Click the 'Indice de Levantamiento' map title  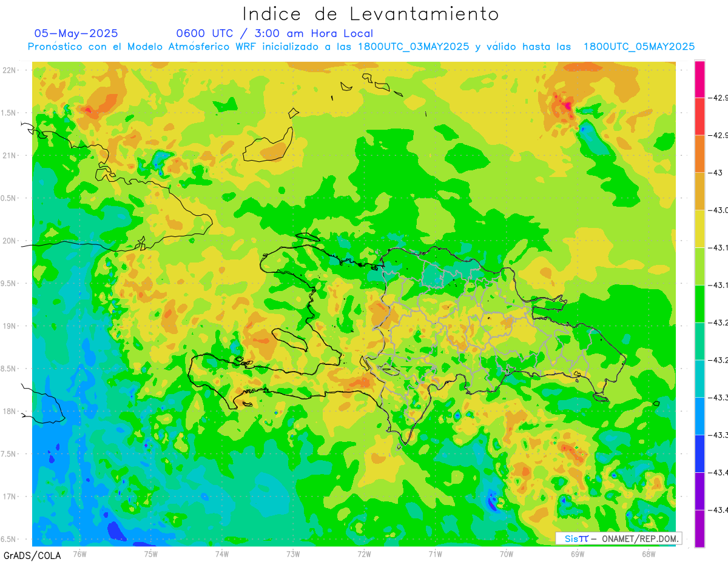pos(371,13)
